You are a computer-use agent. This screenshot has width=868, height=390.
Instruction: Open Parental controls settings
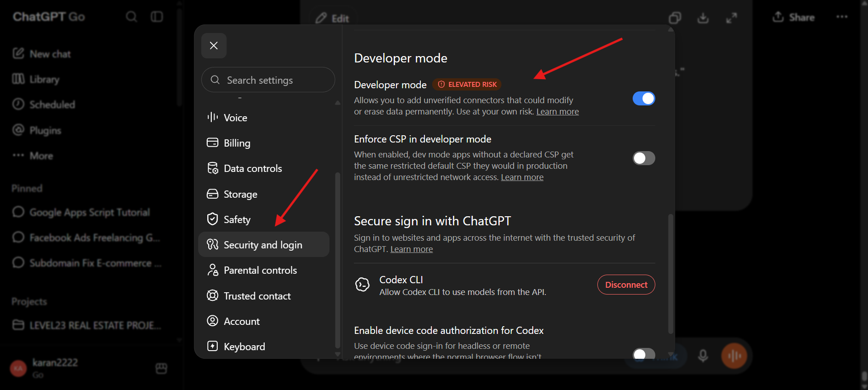(x=264, y=270)
